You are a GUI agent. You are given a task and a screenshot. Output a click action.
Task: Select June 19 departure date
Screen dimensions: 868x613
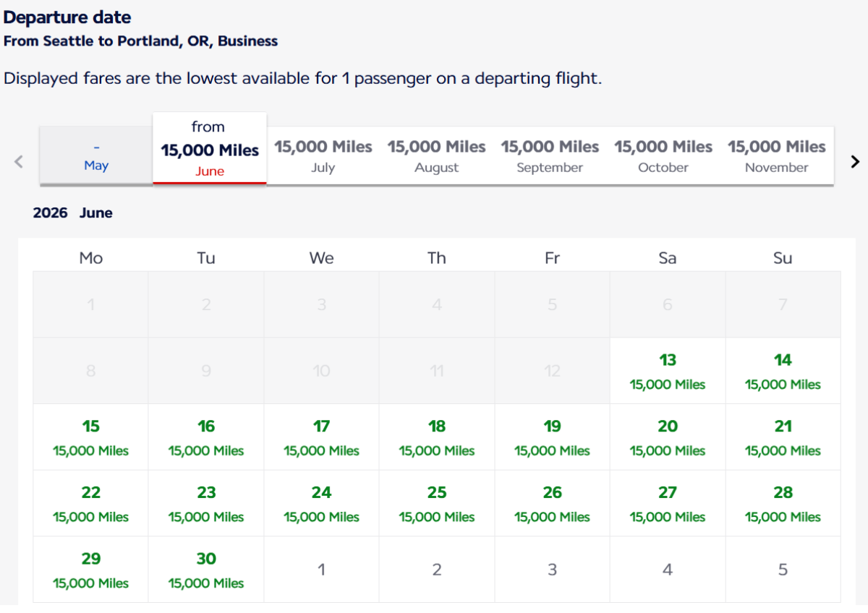[553, 437]
